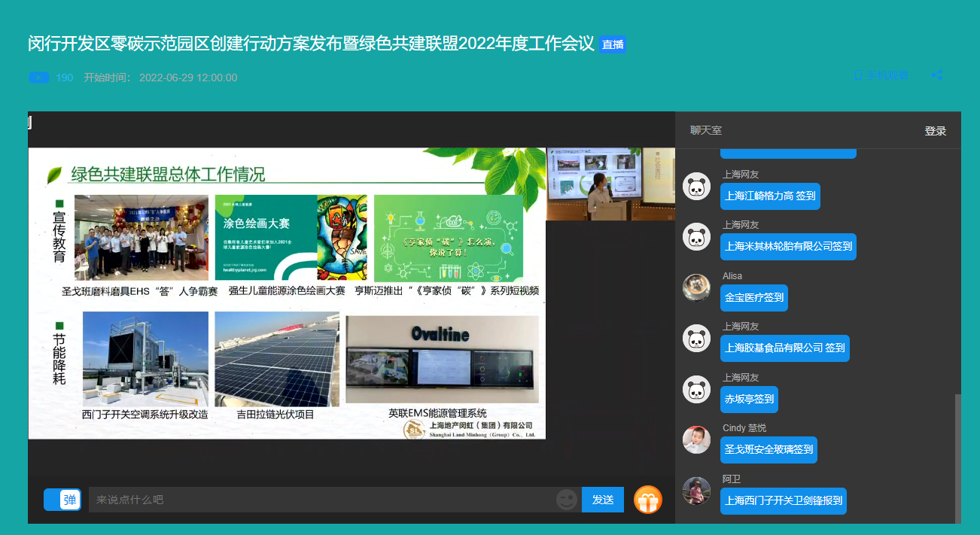980x535 pixels.
Task: Click the share icon near the title
Action: [937, 75]
